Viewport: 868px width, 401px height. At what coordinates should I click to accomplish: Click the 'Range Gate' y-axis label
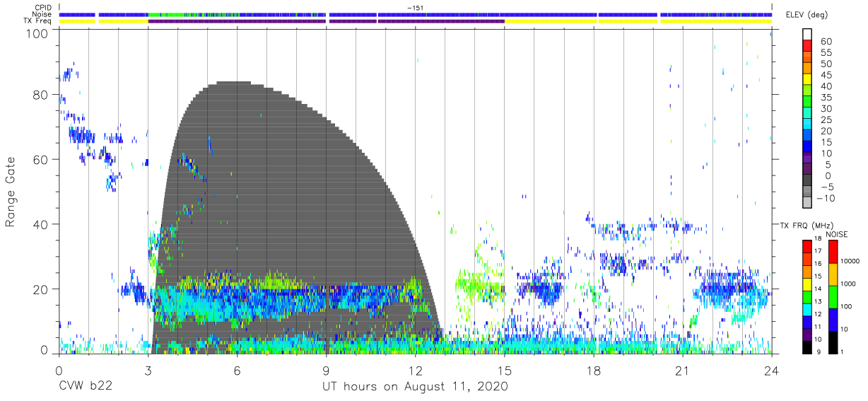pos(11,192)
